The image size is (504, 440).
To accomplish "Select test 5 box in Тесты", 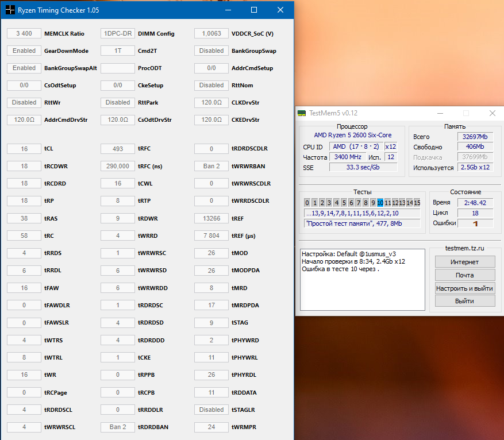I will (344, 203).
